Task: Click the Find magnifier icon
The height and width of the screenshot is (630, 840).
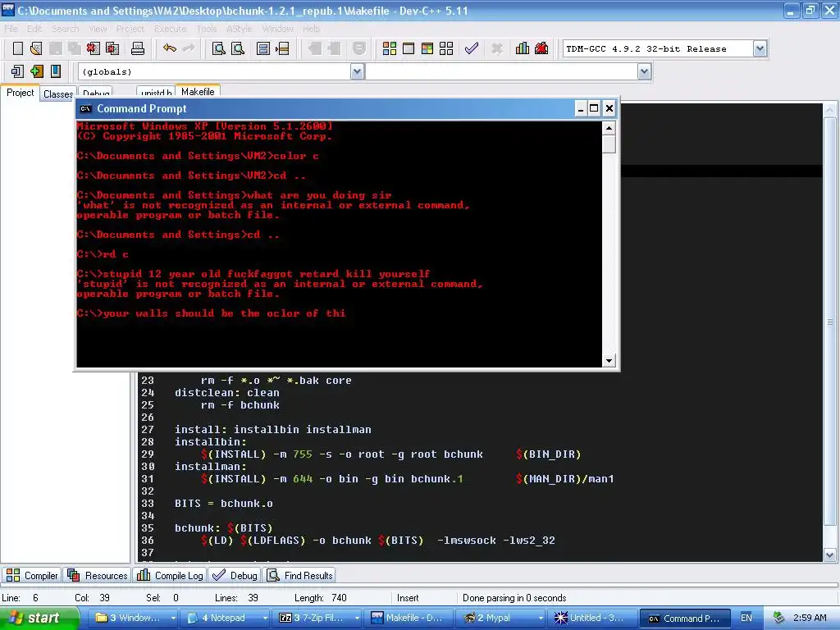Action: 218,48
